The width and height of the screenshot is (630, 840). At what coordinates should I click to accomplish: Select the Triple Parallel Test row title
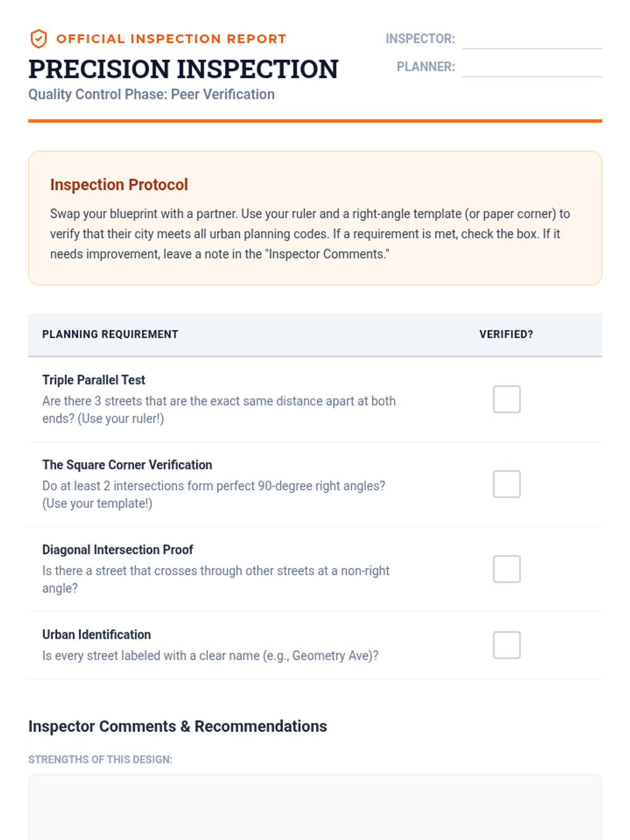pyautogui.click(x=93, y=380)
